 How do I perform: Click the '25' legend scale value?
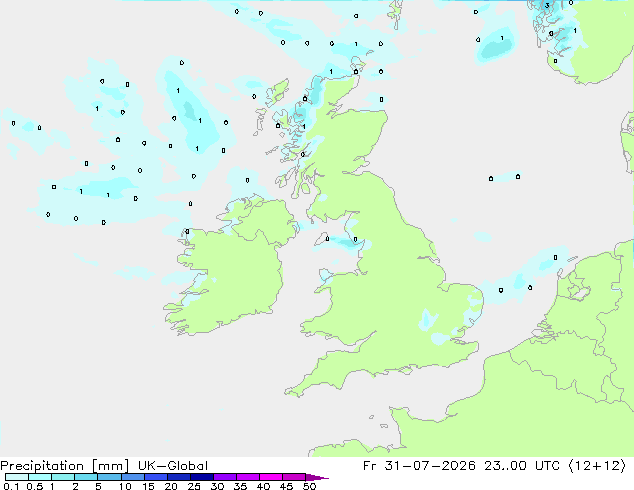194,486
